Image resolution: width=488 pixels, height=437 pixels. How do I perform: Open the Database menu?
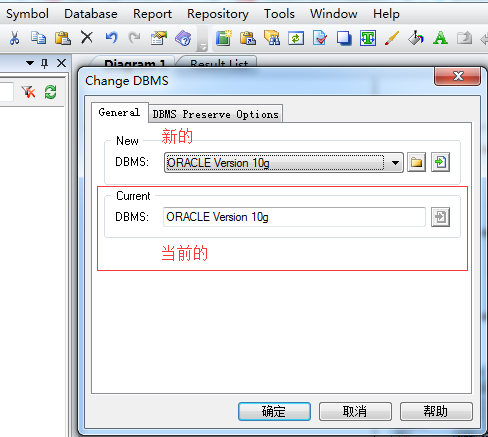(91, 14)
